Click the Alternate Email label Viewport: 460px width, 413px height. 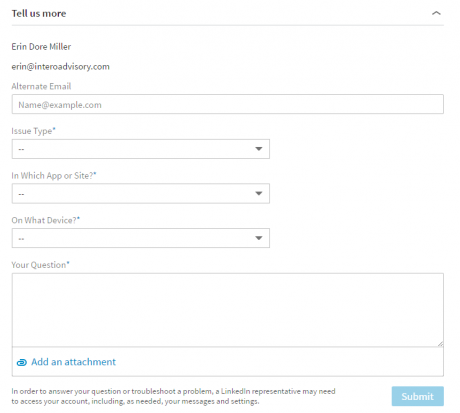[41, 86]
